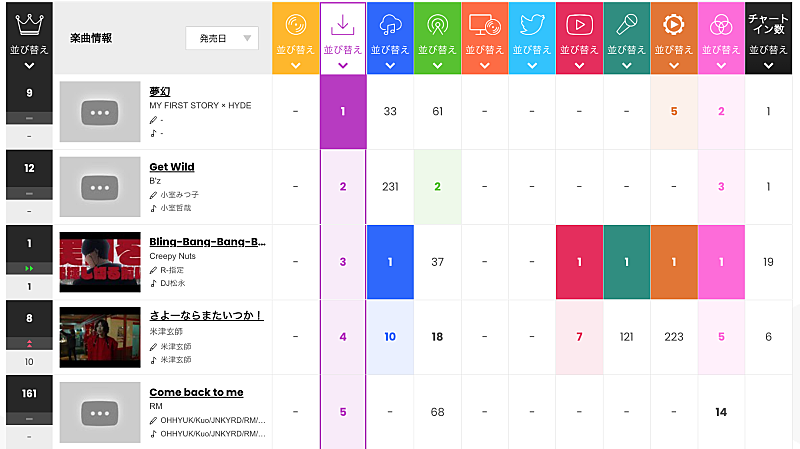Sort by orange gear column 並び替え
Image resolution: width=800 pixels, height=449 pixels.
click(673, 50)
